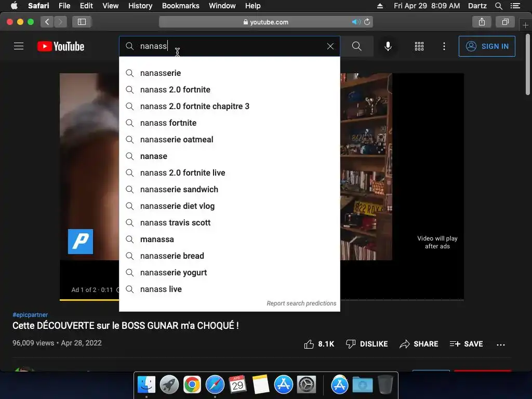532x399 pixels.
Task: Click Report search predictions link
Action: click(301, 303)
